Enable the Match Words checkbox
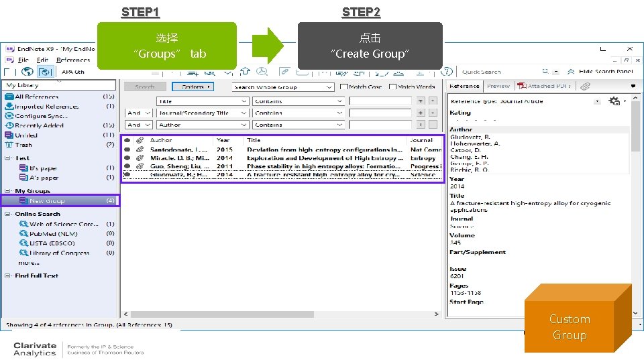Screen dimensions: 644x362 click(x=392, y=86)
